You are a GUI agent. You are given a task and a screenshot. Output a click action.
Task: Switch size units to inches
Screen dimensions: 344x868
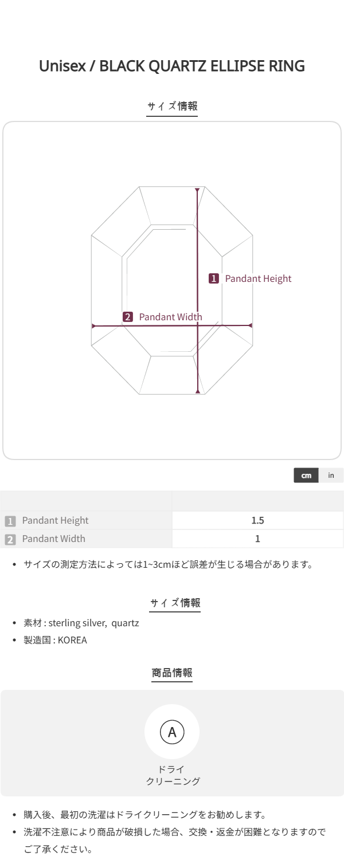click(x=331, y=476)
